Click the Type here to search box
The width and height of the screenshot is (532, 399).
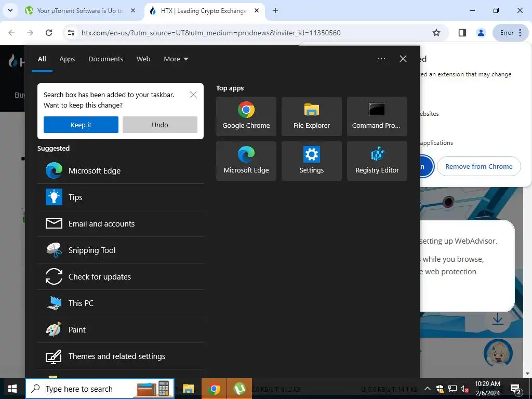pyautogui.click(x=100, y=389)
